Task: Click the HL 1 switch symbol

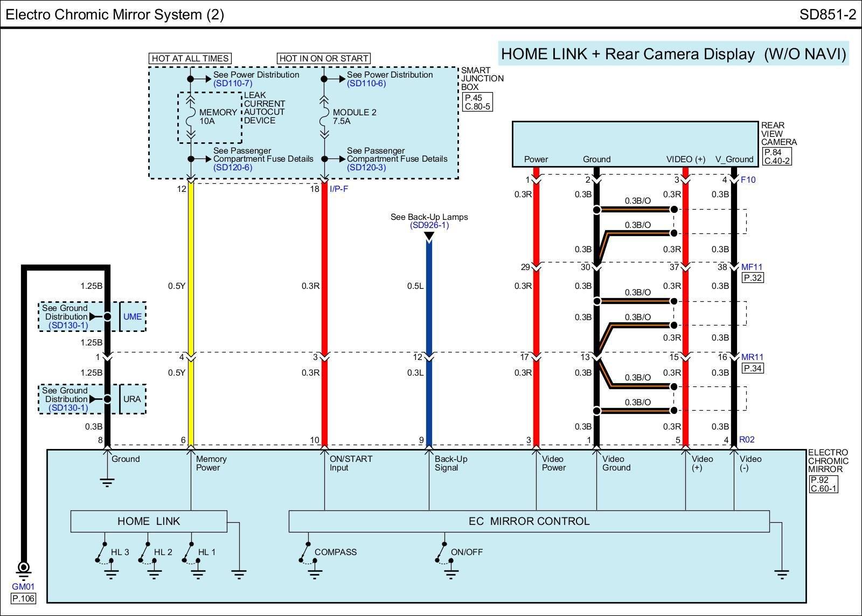Action: click(x=188, y=552)
